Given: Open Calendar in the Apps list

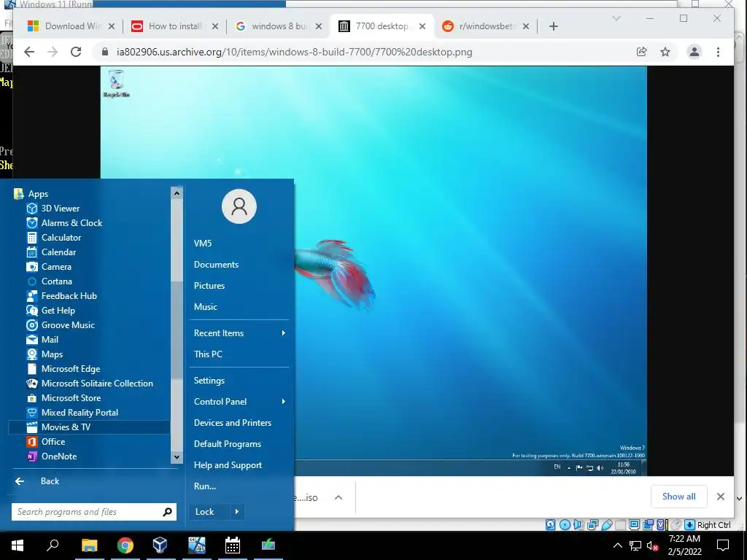Looking at the screenshot, I should point(89,252).
